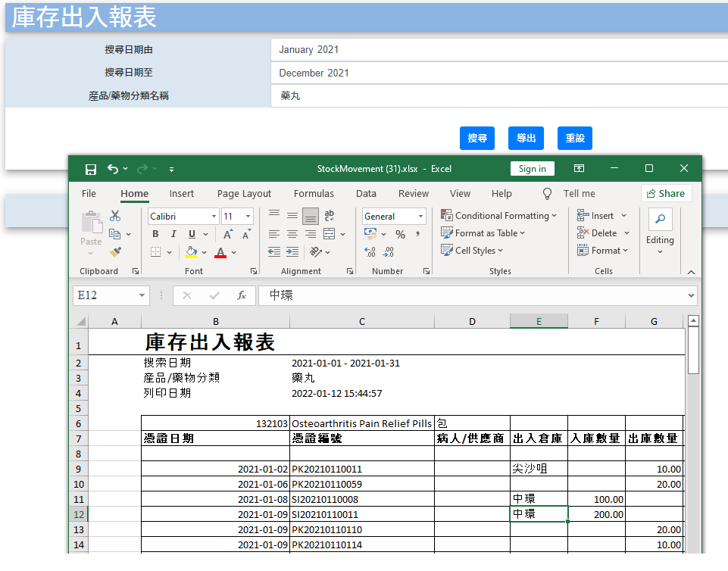
Task: Click the Sign in button in Excel
Action: pos(533,169)
